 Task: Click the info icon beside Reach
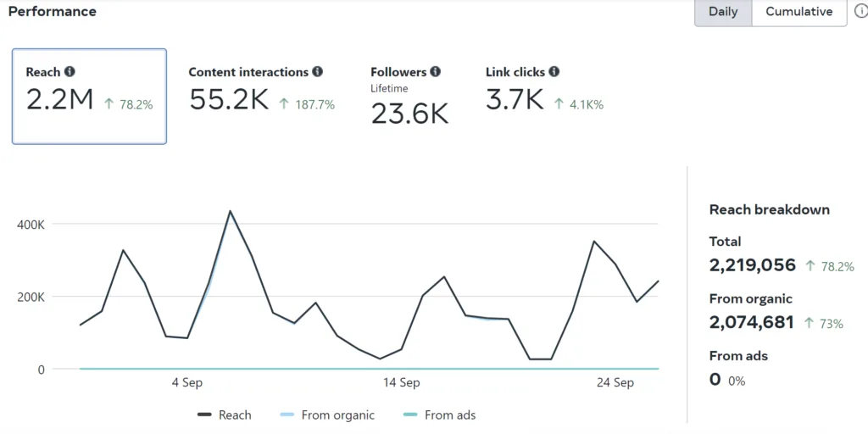click(70, 72)
